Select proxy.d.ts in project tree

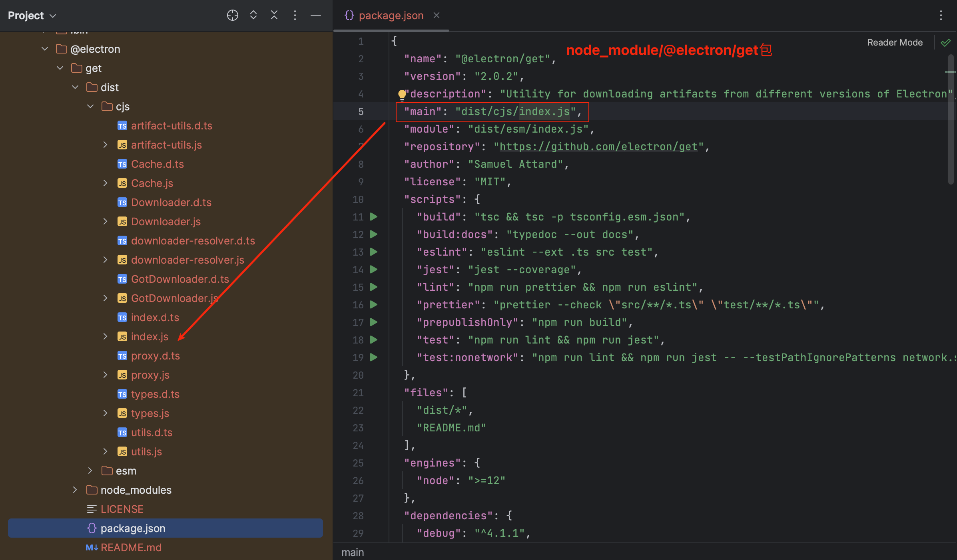pyautogui.click(x=156, y=356)
